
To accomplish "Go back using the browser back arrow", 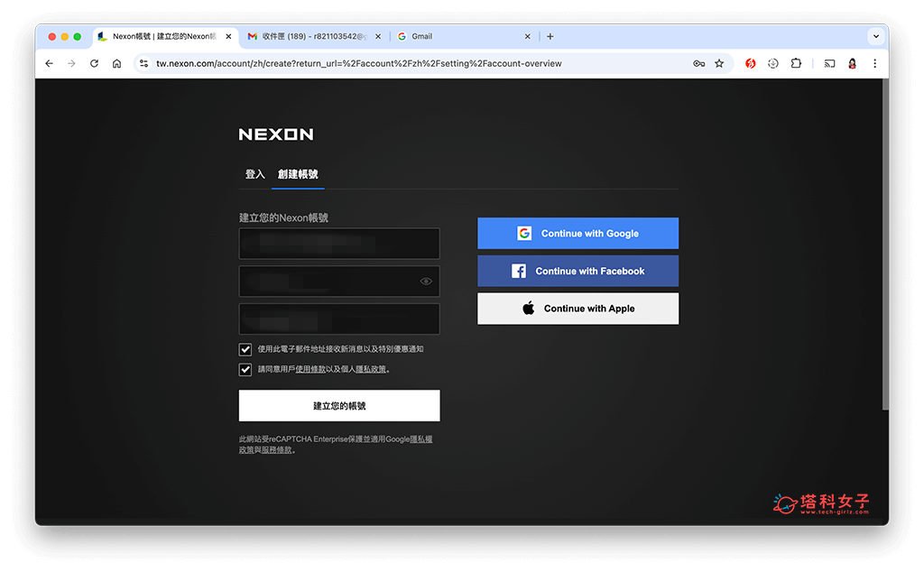I will click(49, 64).
